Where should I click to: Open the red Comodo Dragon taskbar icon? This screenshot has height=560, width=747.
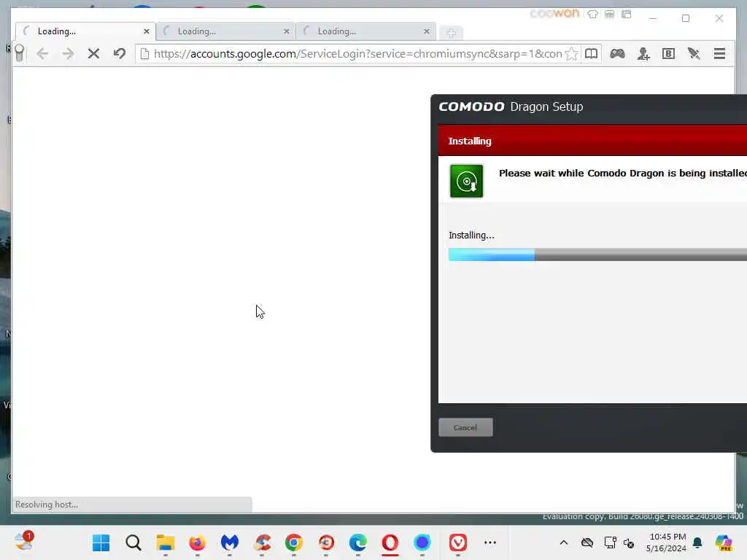tap(326, 542)
